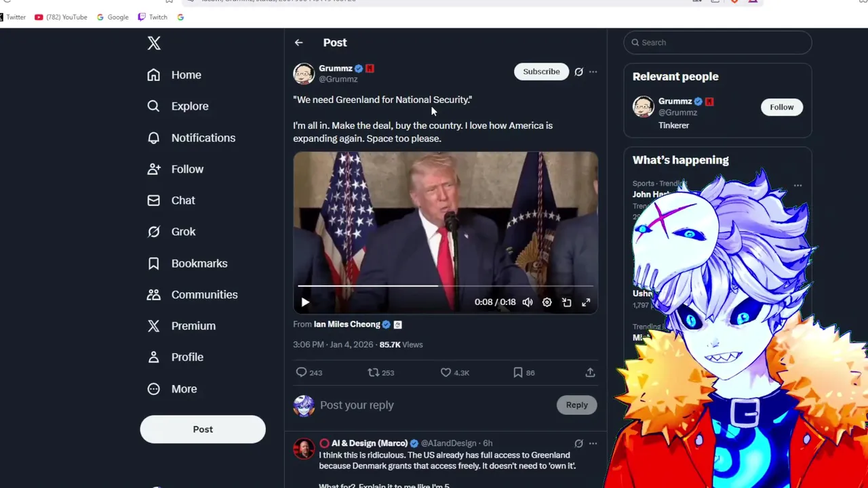Open the YouTube bookmark in browser bar
The width and height of the screenshot is (868, 488).
(x=61, y=17)
